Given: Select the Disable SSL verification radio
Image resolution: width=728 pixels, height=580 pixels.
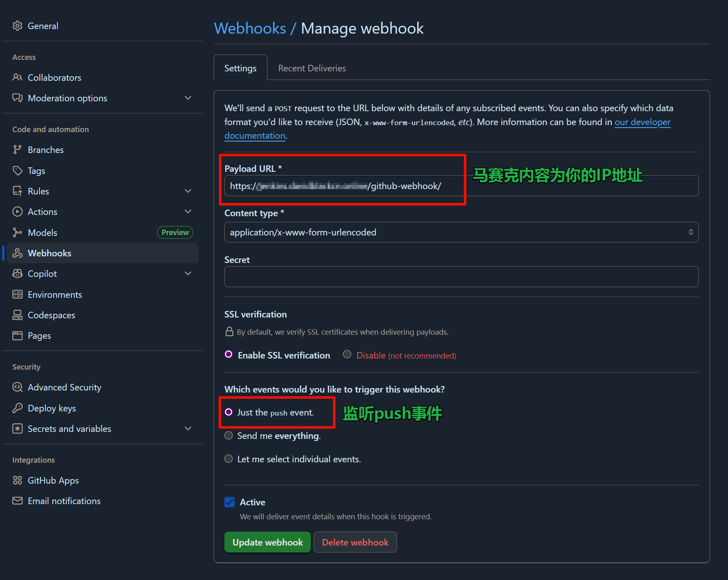Looking at the screenshot, I should 347,354.
